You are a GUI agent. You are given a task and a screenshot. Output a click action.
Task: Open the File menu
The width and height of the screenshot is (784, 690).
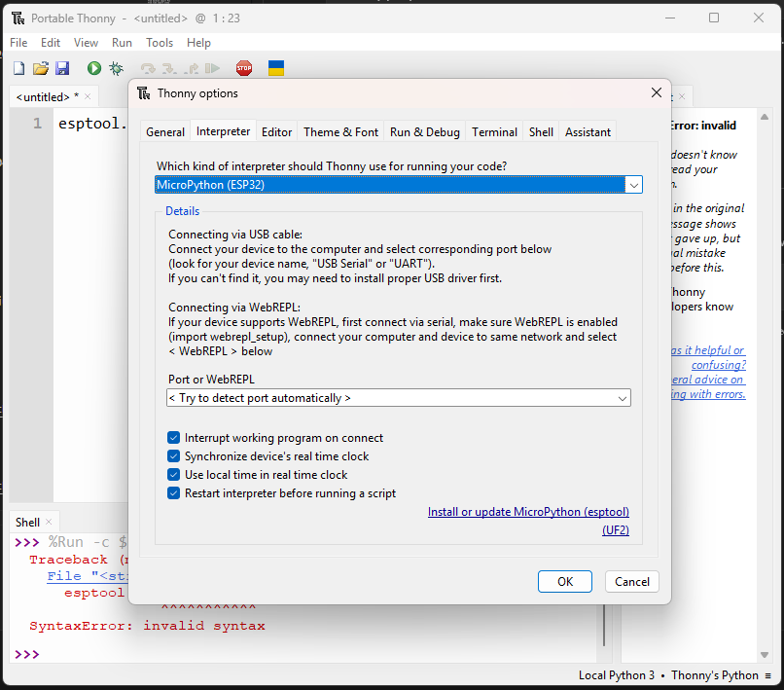[x=18, y=43]
